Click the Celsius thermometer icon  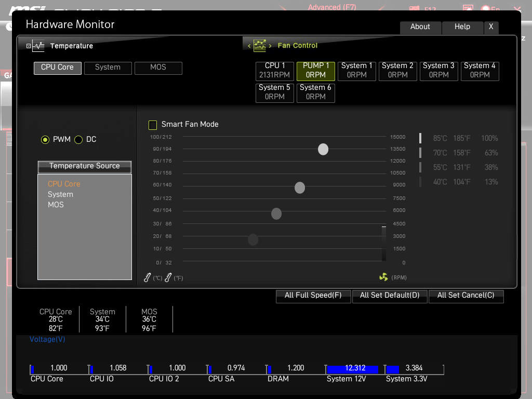click(147, 277)
